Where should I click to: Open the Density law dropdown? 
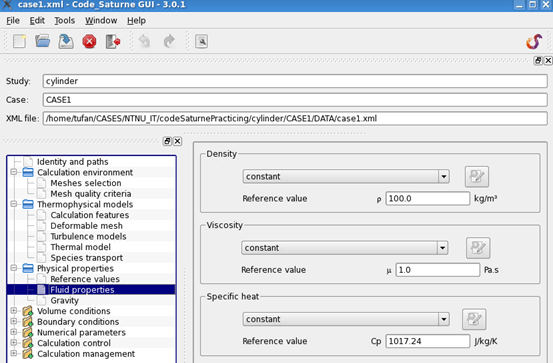[x=346, y=176]
